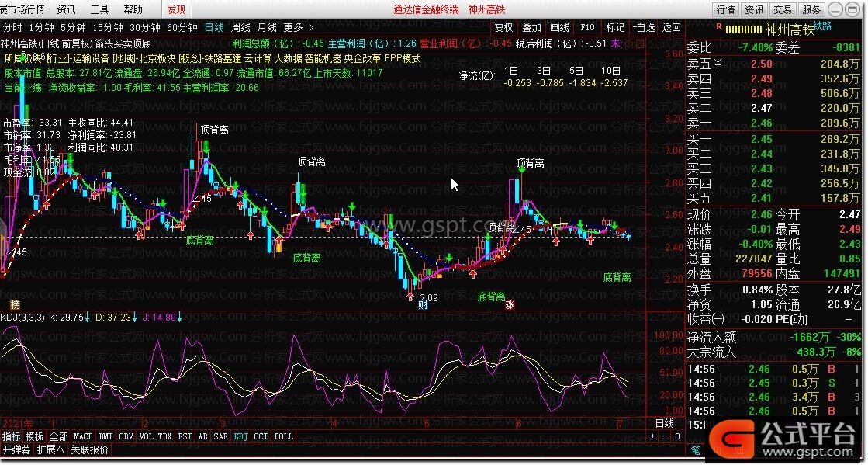This screenshot has width=868, height=465.
Task: Click the 通达信金融终端 title text
Action: tap(427, 9)
